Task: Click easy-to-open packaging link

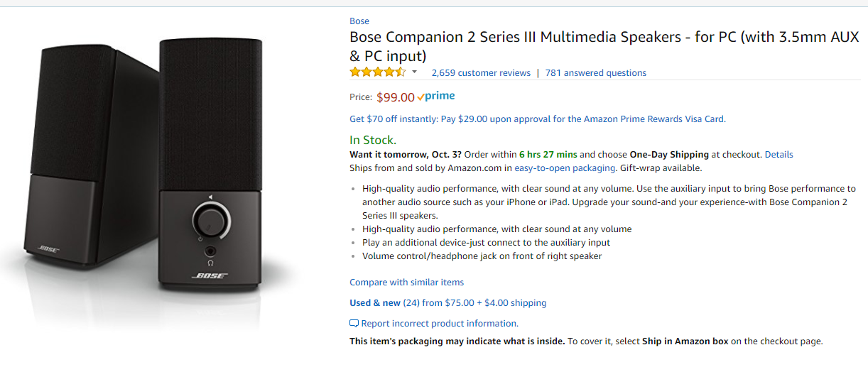Action: [x=565, y=168]
